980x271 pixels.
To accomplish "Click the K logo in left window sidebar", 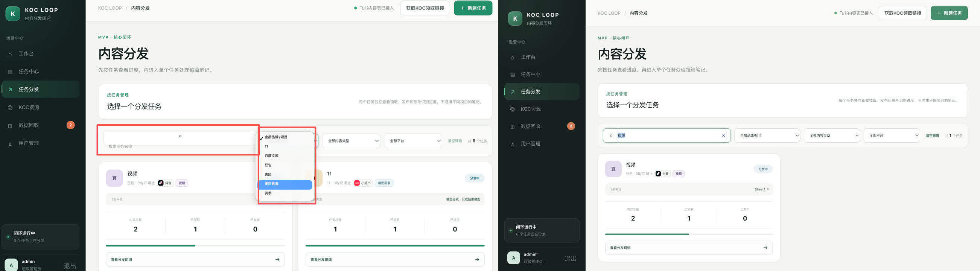I will tap(13, 14).
